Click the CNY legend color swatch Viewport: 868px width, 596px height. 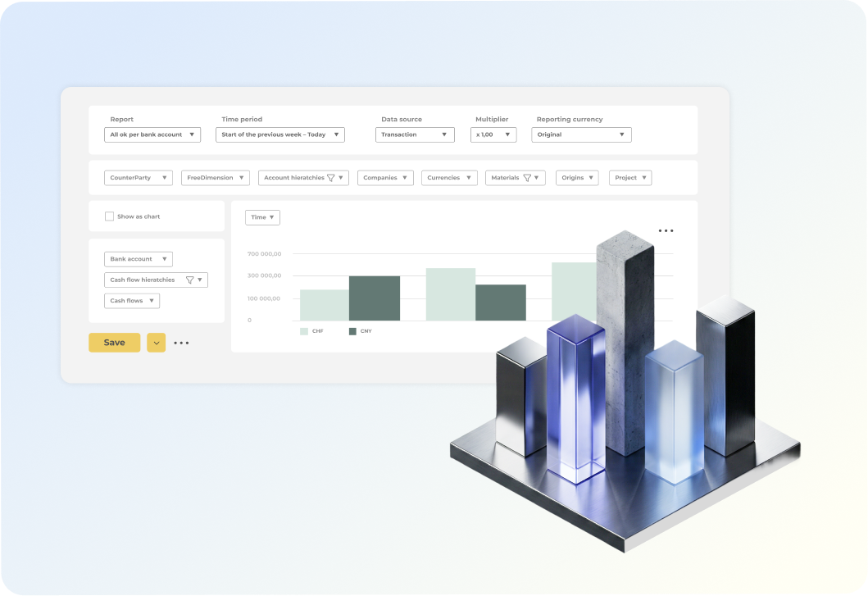pos(352,331)
